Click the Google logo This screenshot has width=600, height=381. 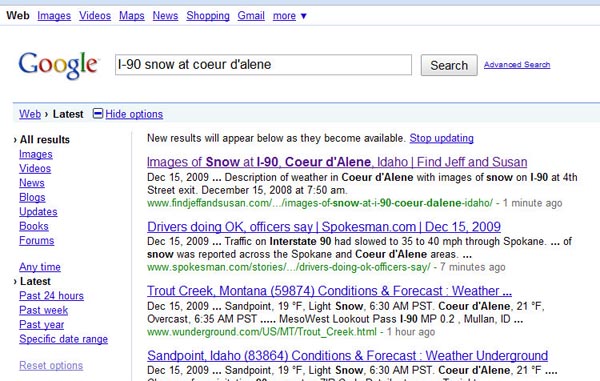[x=58, y=65]
